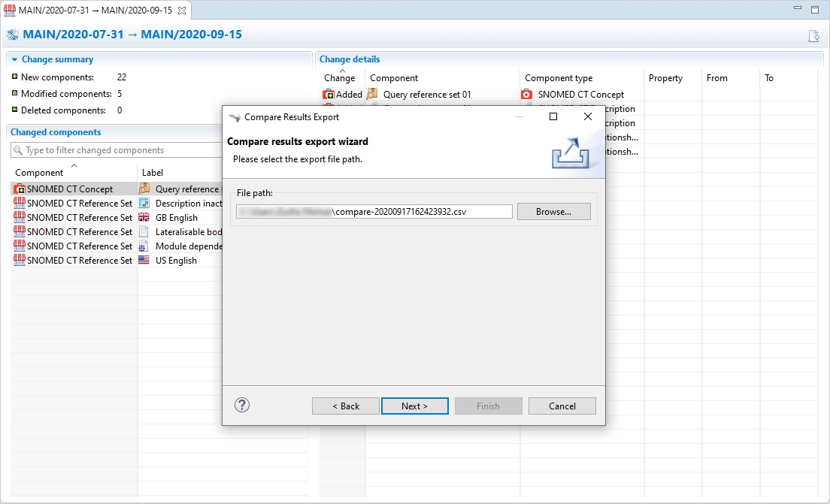Go back with the < Back button

346,406
